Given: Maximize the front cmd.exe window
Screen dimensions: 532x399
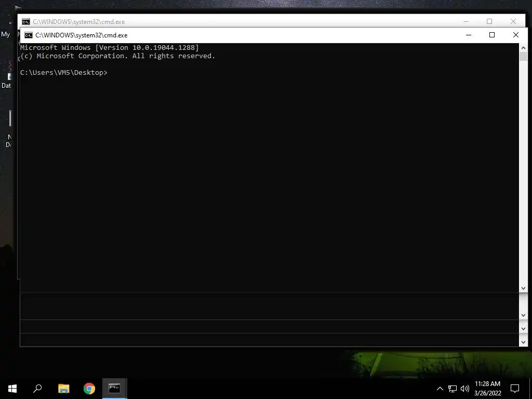Looking at the screenshot, I should coord(492,35).
